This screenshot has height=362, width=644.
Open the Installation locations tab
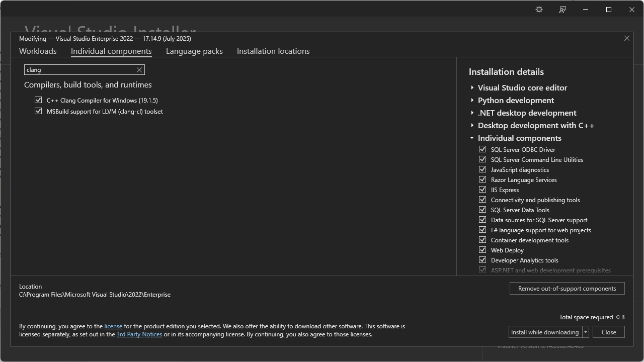click(273, 51)
